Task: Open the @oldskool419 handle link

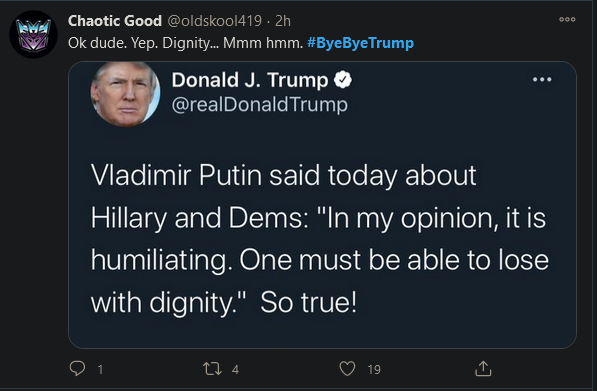Action: 214,21
